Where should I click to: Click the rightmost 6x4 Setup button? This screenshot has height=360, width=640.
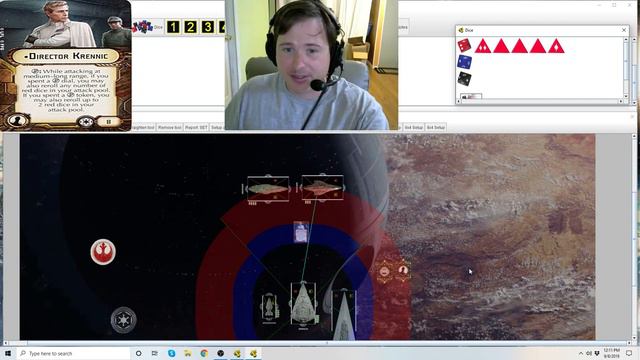point(436,127)
